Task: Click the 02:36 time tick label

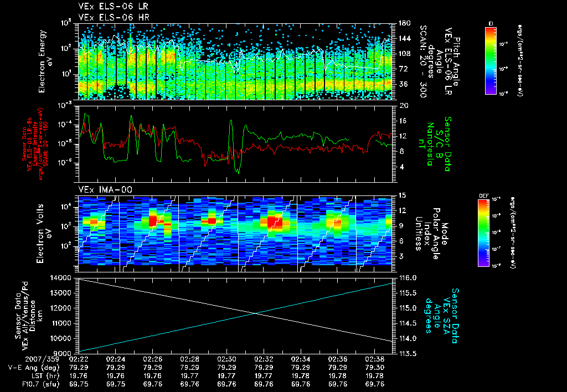Action: 337,359
